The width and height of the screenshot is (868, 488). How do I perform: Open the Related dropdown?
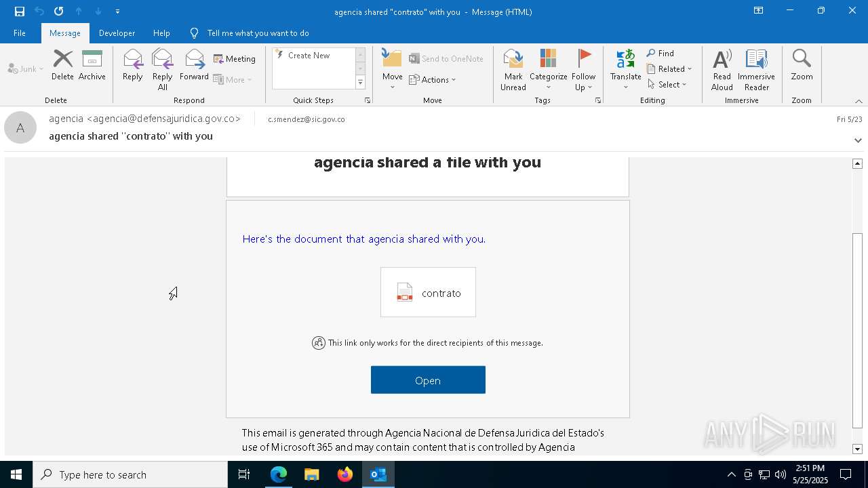[669, 69]
